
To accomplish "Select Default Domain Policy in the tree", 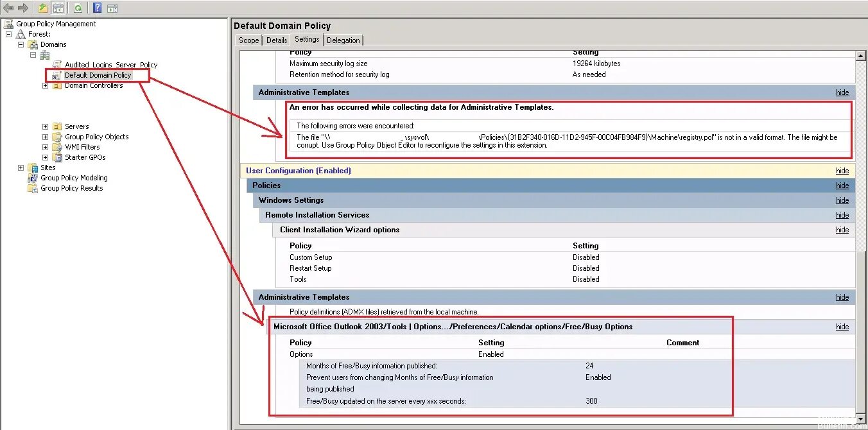I will (x=98, y=75).
